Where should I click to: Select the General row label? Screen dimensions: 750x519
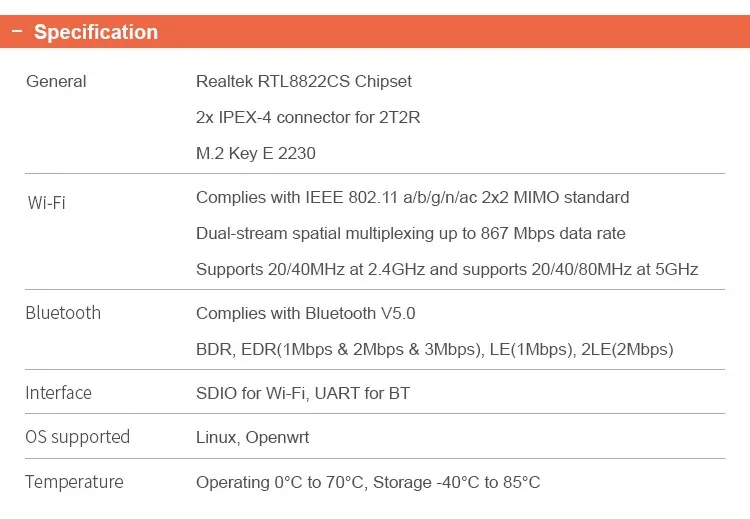click(x=56, y=81)
